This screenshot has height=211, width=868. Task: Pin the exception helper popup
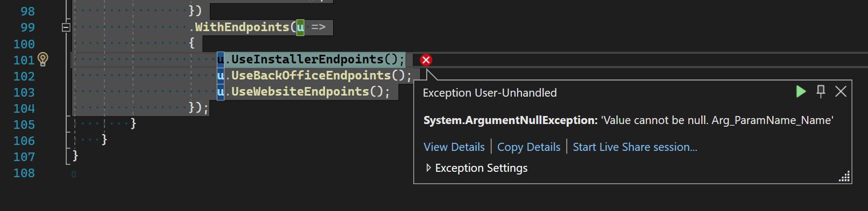tap(821, 92)
